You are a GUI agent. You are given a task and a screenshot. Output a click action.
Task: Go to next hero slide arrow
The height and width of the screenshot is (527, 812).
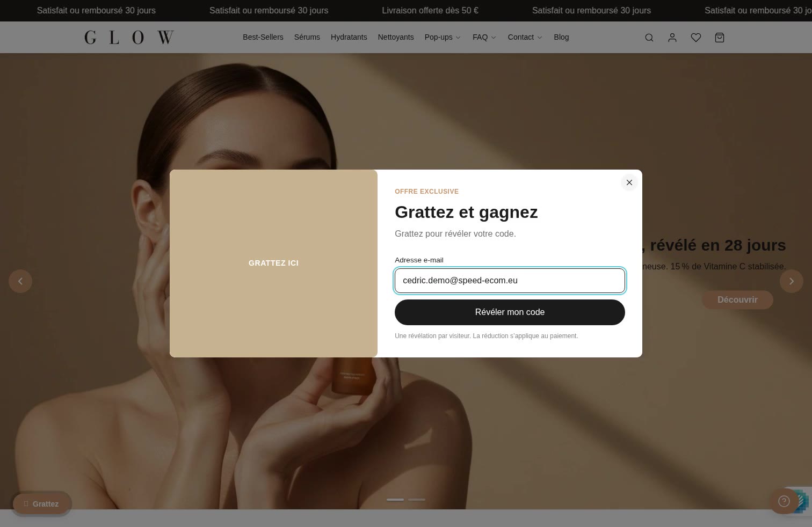(x=791, y=281)
